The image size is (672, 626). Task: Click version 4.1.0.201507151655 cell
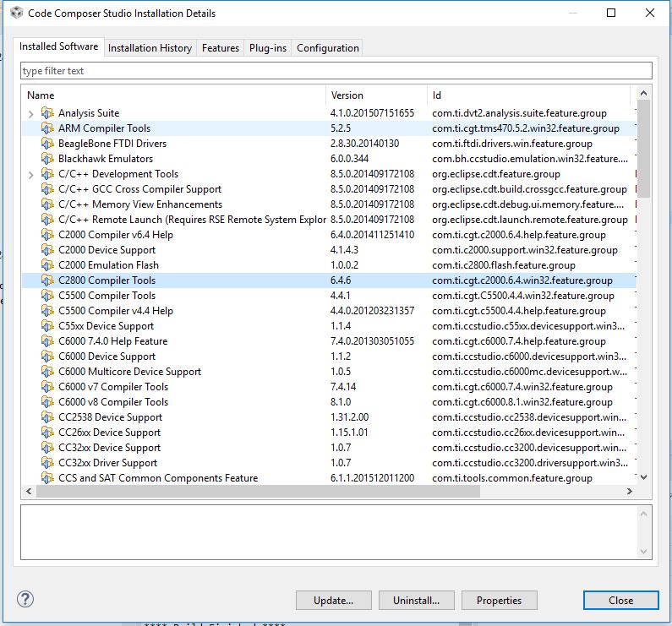(372, 113)
